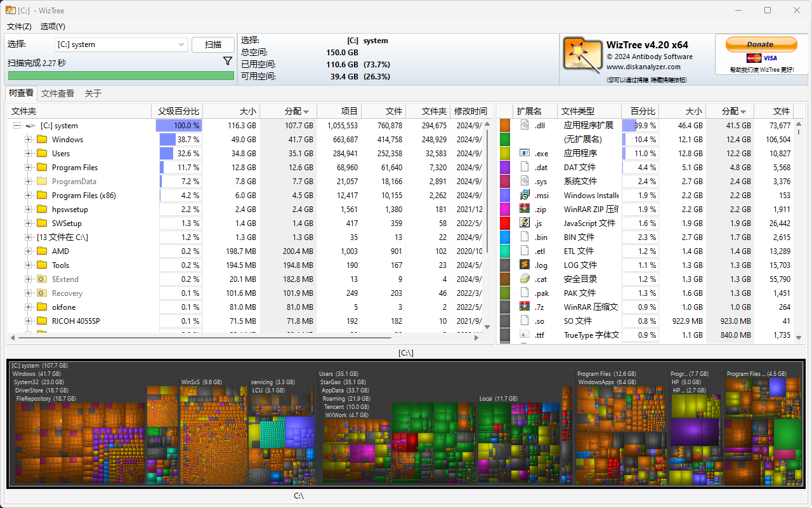Switch to the 文件查看 tab
This screenshot has width=812, height=508.
(58, 93)
